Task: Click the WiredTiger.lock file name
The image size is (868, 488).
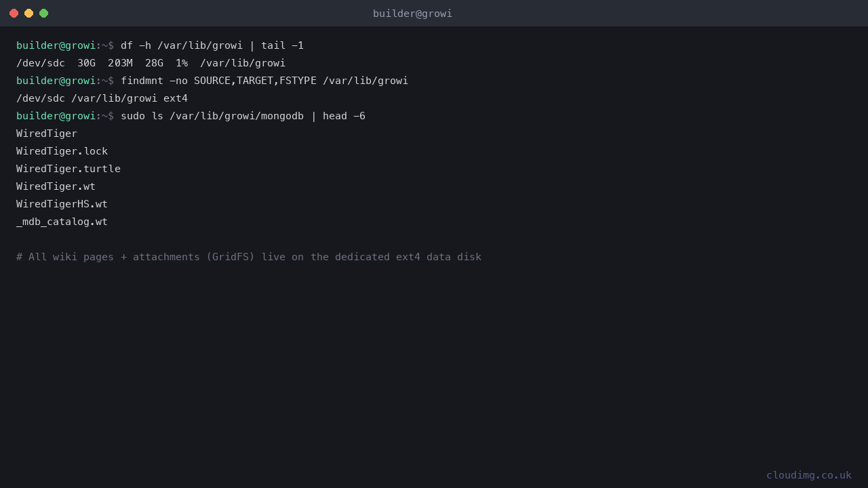Action: click(62, 151)
